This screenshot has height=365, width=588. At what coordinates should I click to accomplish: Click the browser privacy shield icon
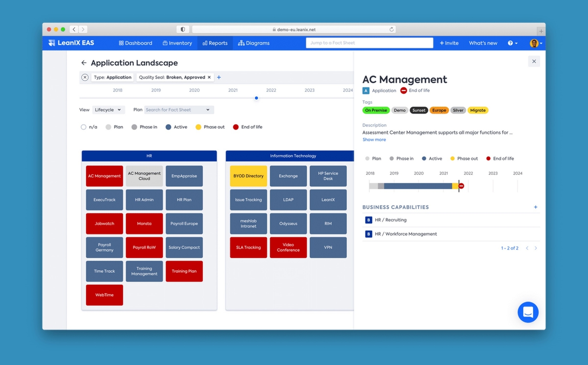182,29
